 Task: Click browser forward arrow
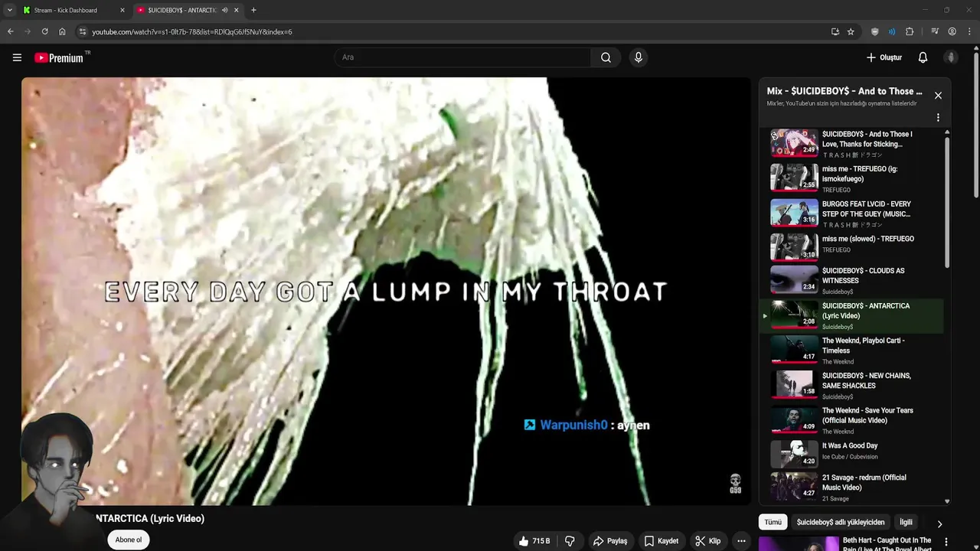[x=28, y=31]
